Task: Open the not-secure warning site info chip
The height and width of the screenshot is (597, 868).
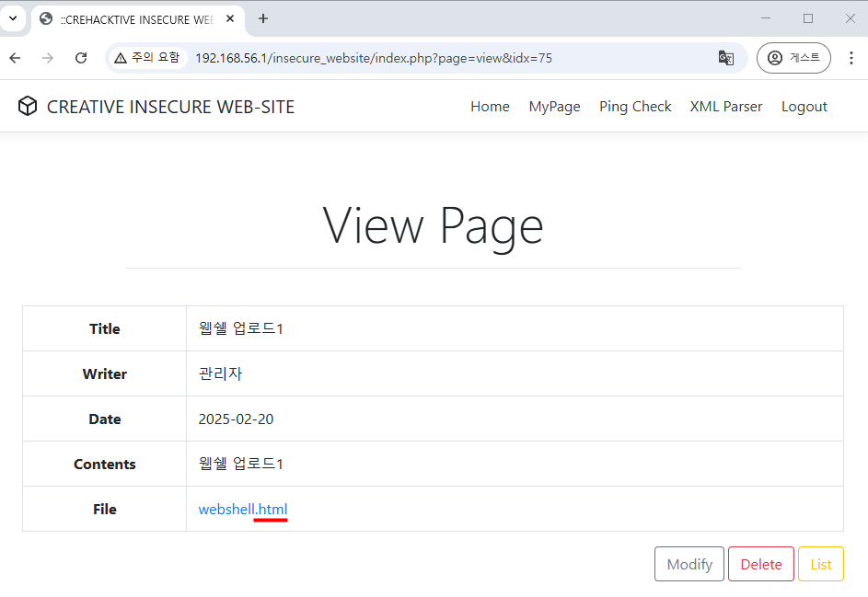Action: [x=148, y=58]
